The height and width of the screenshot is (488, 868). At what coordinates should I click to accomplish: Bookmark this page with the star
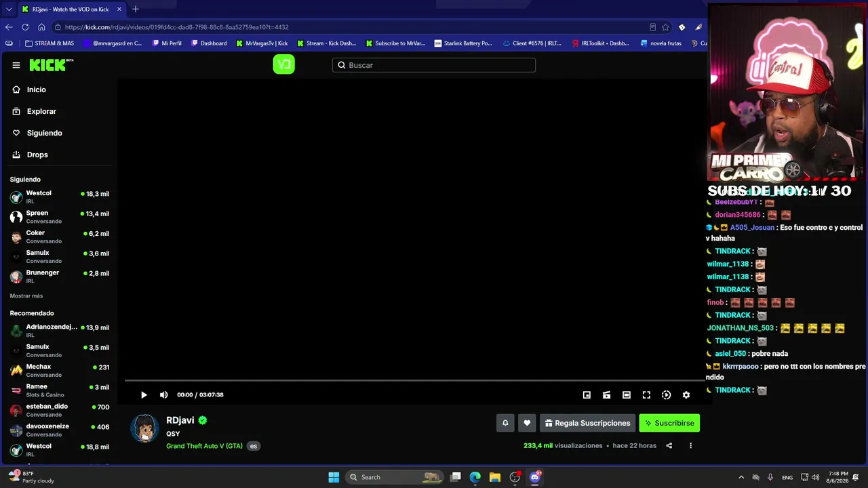pos(665,27)
